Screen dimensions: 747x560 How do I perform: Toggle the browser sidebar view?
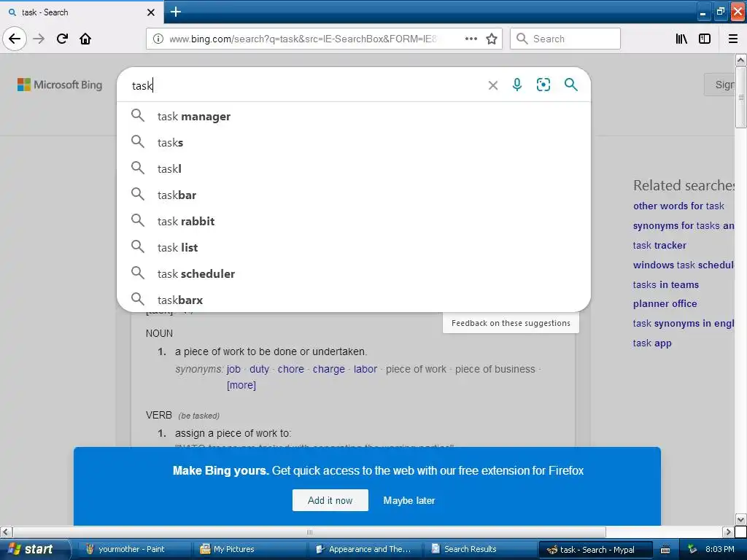705,39
